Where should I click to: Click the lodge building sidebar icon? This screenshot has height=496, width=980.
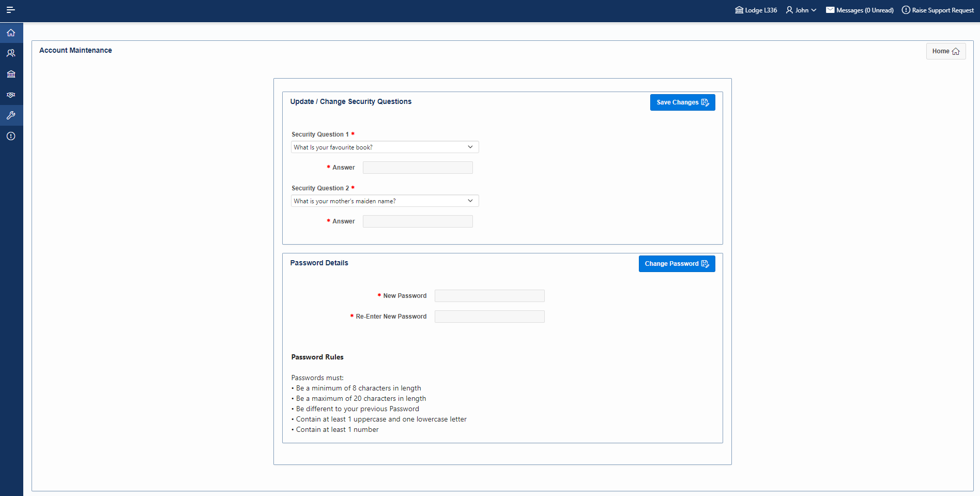[11, 74]
